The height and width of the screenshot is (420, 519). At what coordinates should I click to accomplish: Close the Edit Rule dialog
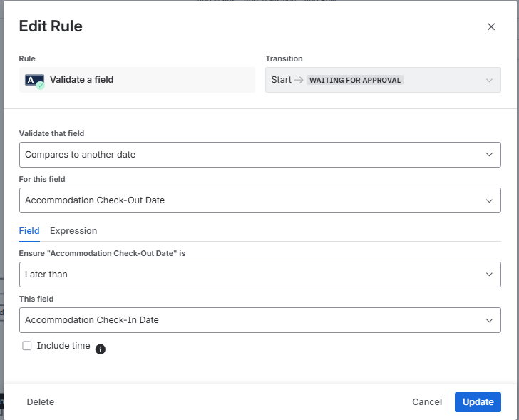coord(491,26)
